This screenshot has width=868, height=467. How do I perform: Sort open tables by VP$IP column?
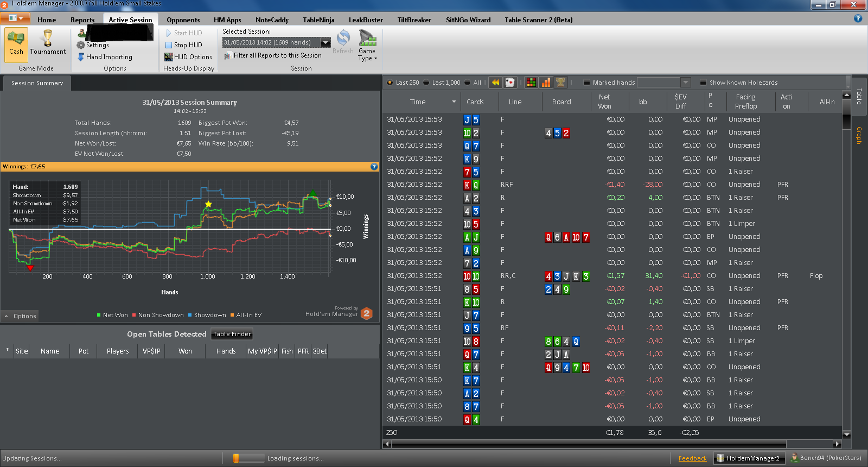click(151, 351)
